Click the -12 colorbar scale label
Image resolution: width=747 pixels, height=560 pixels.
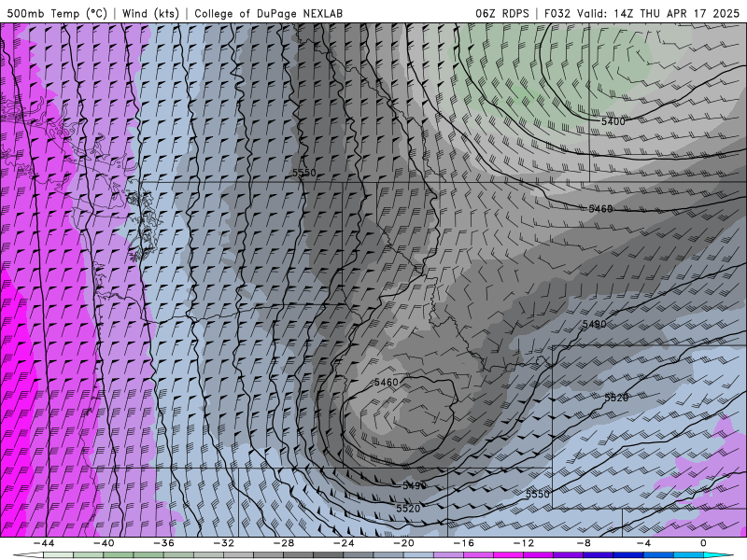click(x=524, y=543)
